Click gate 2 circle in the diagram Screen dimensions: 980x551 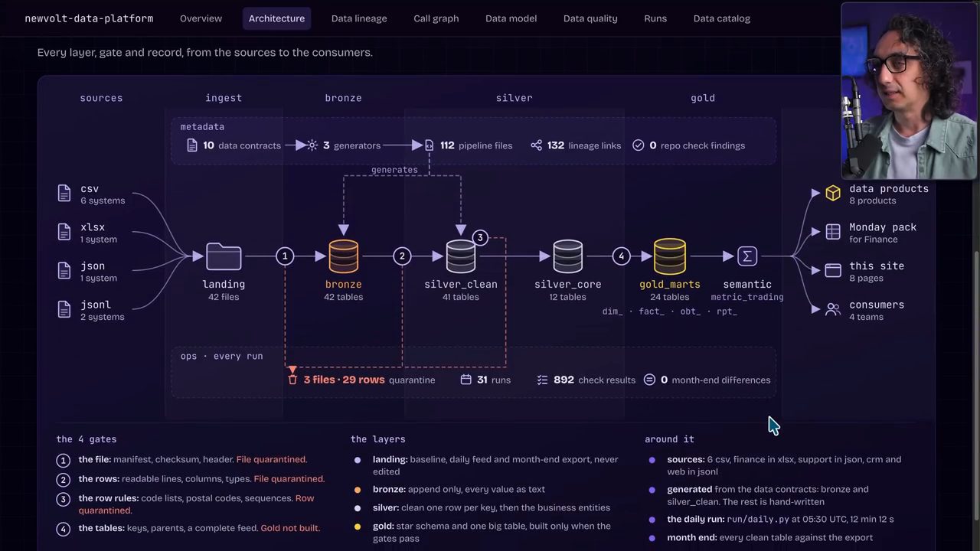coord(402,256)
